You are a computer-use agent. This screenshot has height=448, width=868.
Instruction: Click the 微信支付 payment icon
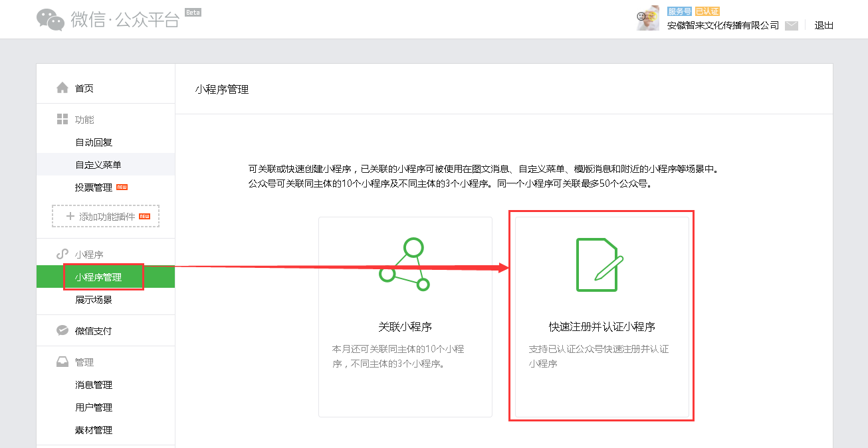click(62, 330)
